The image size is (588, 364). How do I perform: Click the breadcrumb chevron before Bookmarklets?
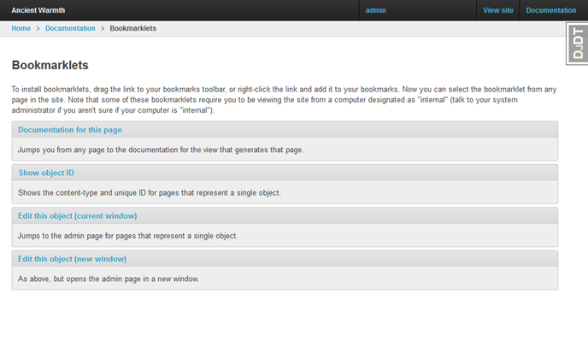coord(103,28)
